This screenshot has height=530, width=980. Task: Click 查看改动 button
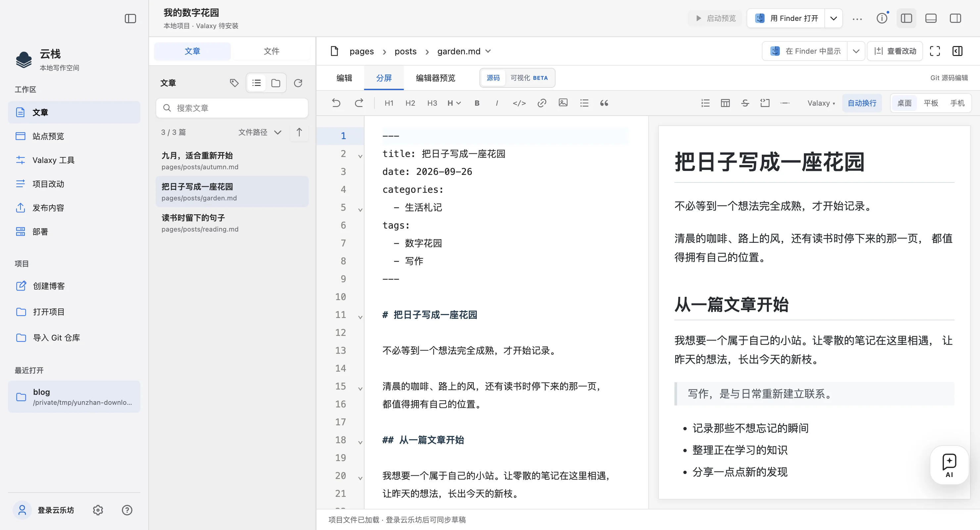click(895, 51)
